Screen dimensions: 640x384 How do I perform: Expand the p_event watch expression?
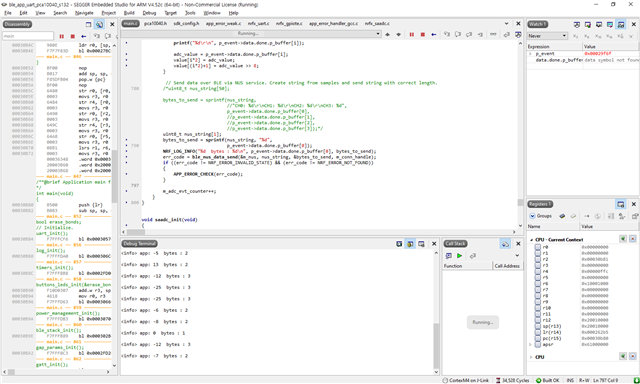click(x=531, y=53)
